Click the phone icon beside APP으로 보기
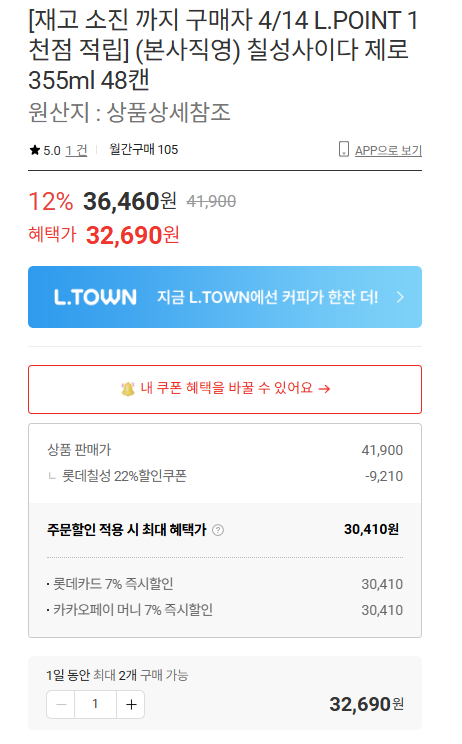Screen dimensions: 462x744 click(x=343, y=149)
